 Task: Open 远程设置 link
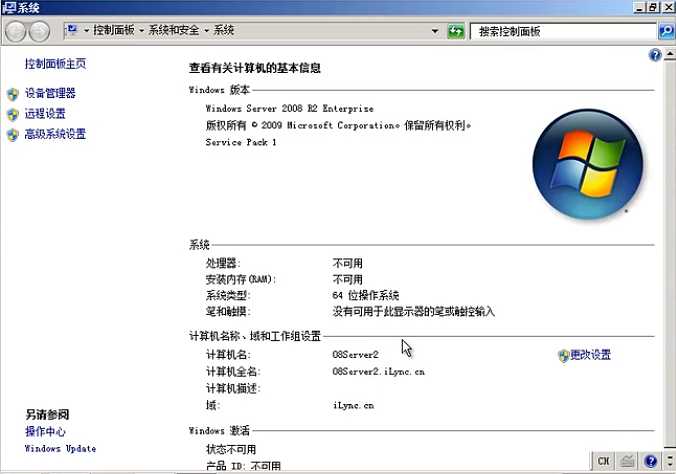(x=45, y=114)
